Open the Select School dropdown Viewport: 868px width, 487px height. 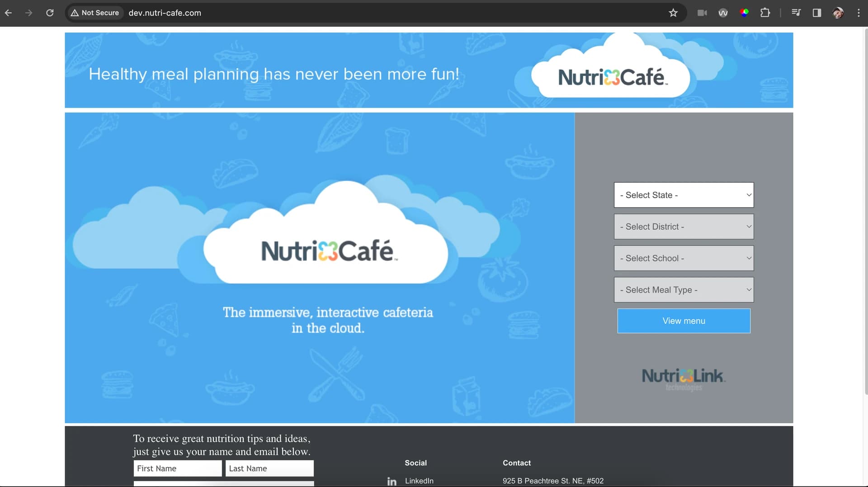684,258
